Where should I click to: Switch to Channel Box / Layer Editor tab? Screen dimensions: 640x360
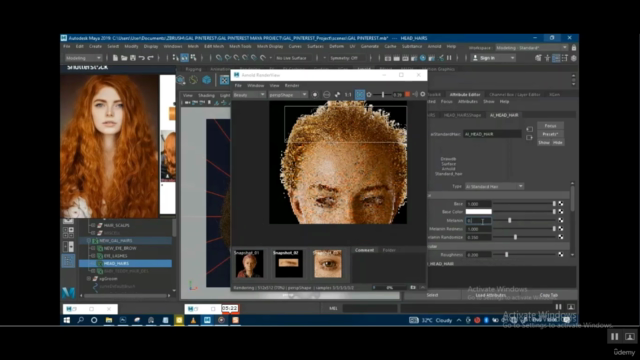[514, 94]
